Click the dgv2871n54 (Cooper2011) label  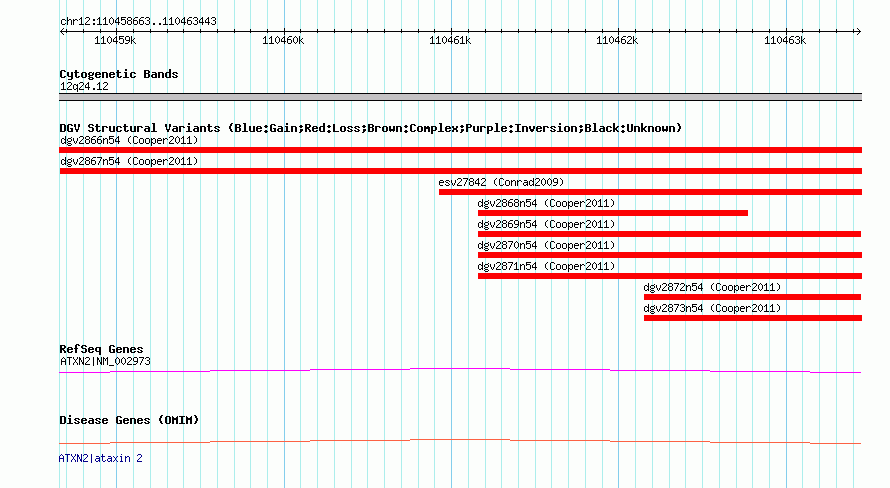click(x=546, y=266)
